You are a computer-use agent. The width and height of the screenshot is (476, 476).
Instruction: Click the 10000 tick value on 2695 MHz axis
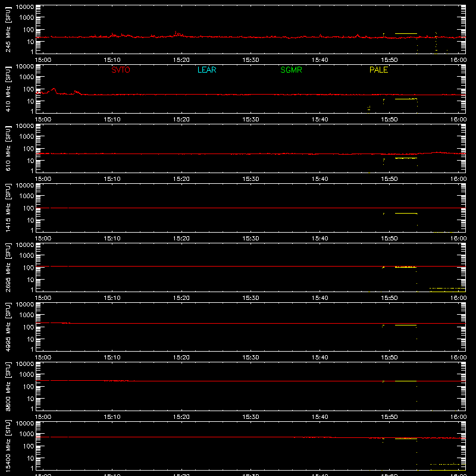coord(25,245)
